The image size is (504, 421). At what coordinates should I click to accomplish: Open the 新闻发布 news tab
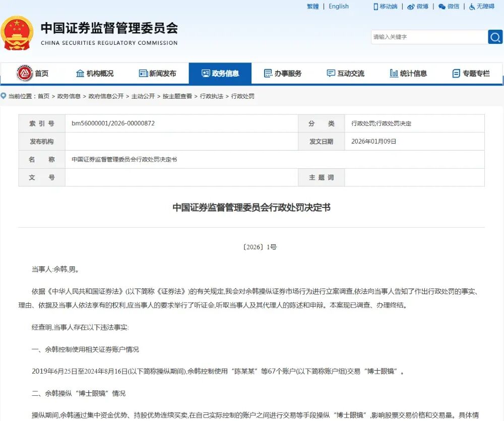157,74
